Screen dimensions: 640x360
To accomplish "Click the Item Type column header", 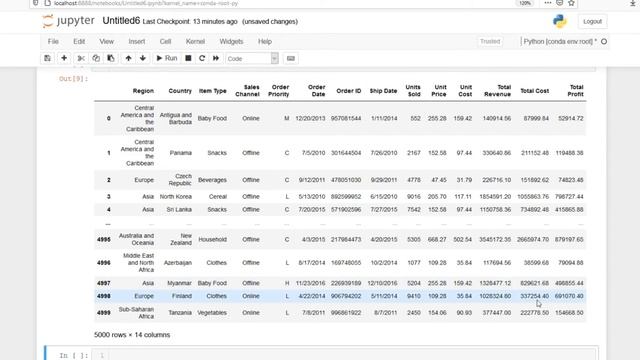I will (x=213, y=91).
